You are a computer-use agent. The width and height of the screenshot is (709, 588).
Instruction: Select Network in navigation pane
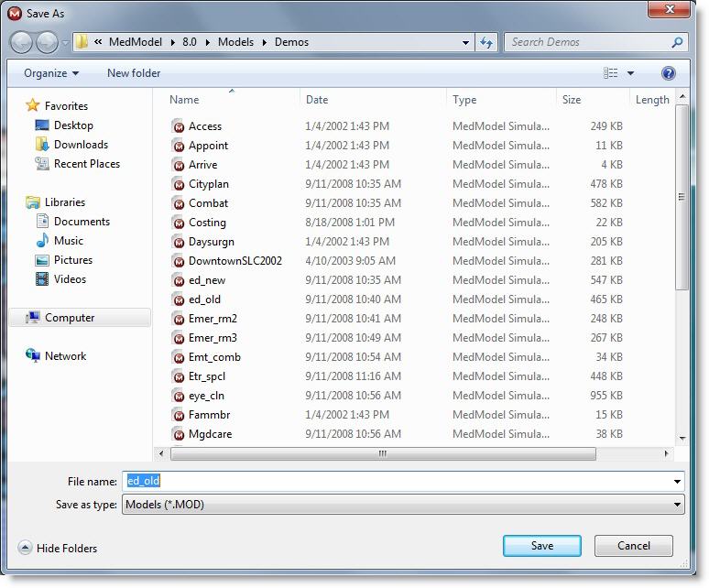(56, 356)
